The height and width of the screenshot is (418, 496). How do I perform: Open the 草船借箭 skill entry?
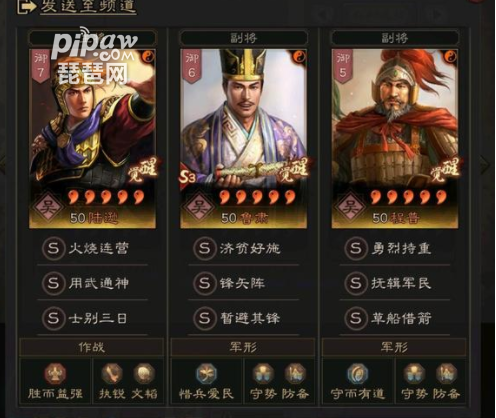click(x=395, y=318)
